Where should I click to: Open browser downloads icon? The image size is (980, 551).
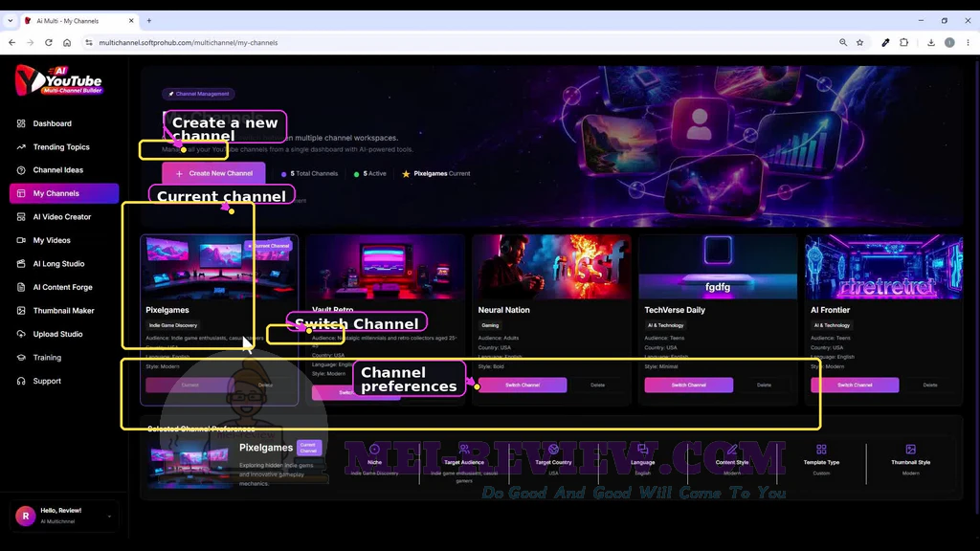click(930, 42)
